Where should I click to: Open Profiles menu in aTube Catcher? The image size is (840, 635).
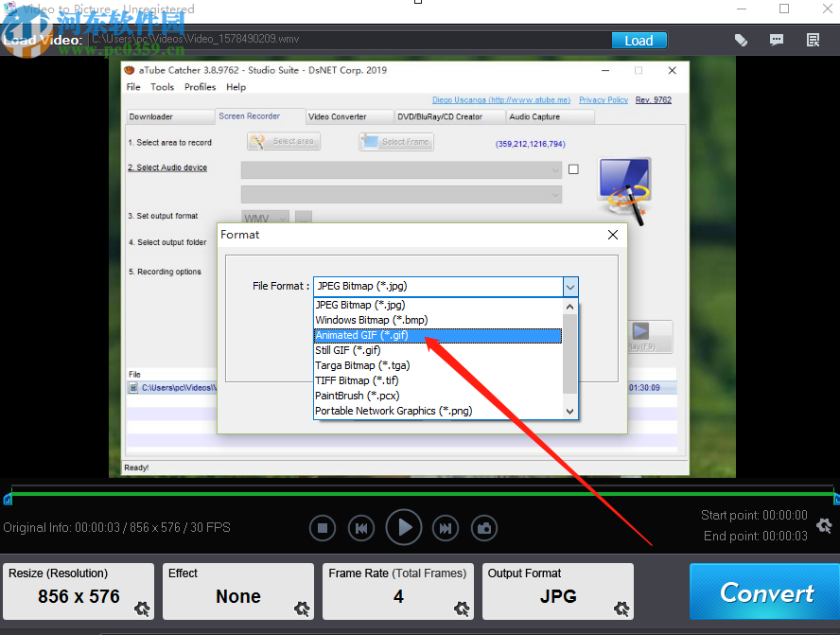(200, 87)
